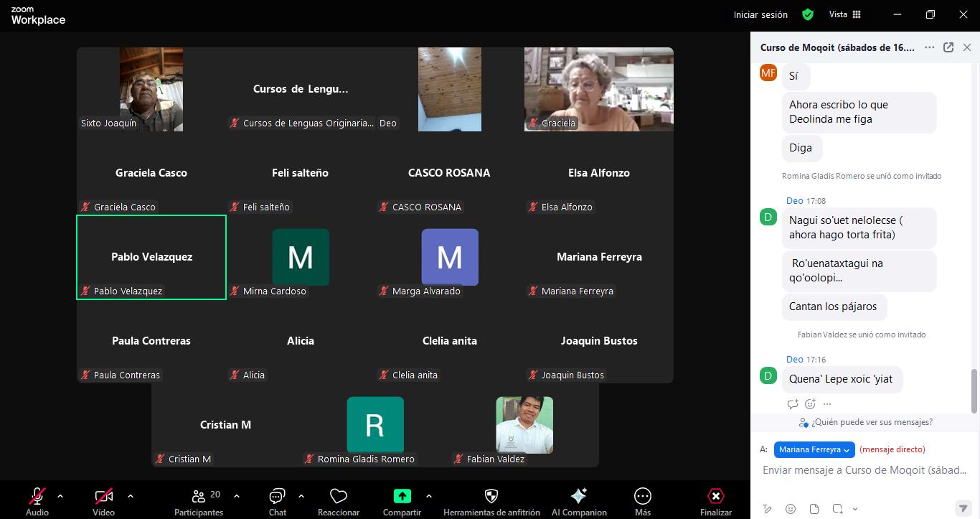This screenshot has height=519, width=980.
Task: Click the Iniciar sesión button
Action: point(760,14)
